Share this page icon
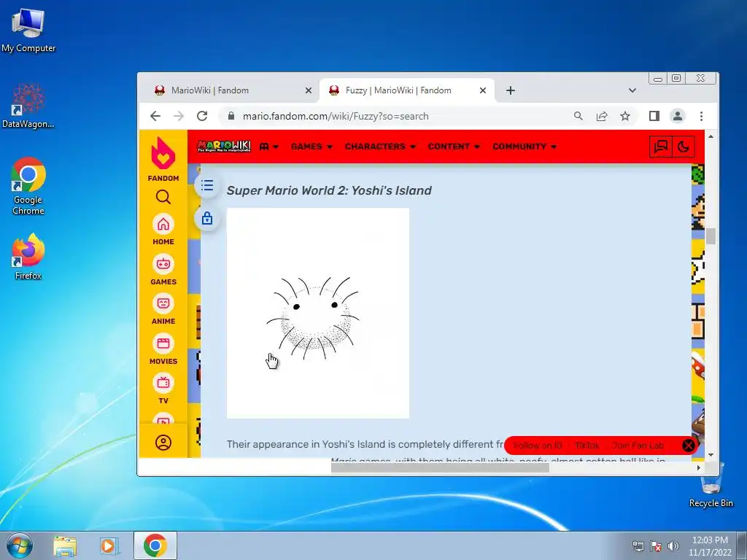747x560 pixels. tap(602, 116)
